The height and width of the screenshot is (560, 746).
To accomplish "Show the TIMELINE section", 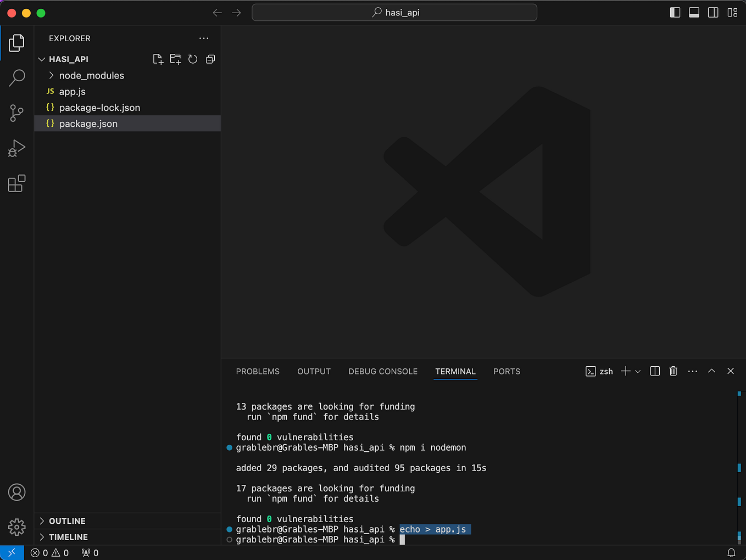I will [x=68, y=537].
